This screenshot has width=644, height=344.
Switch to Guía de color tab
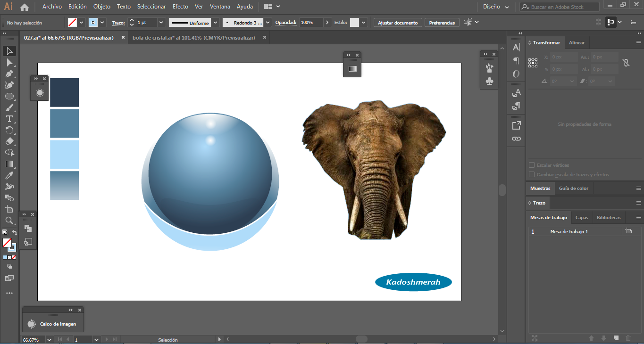pyautogui.click(x=574, y=188)
